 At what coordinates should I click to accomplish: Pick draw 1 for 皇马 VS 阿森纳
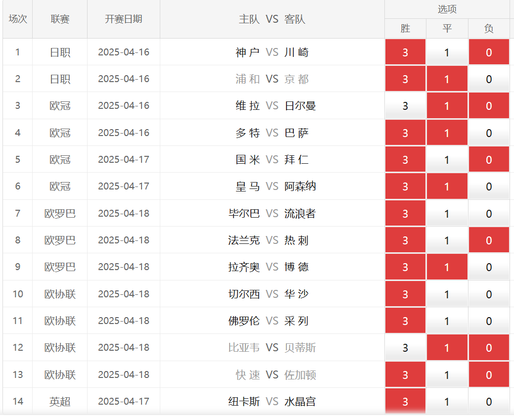[447, 186]
